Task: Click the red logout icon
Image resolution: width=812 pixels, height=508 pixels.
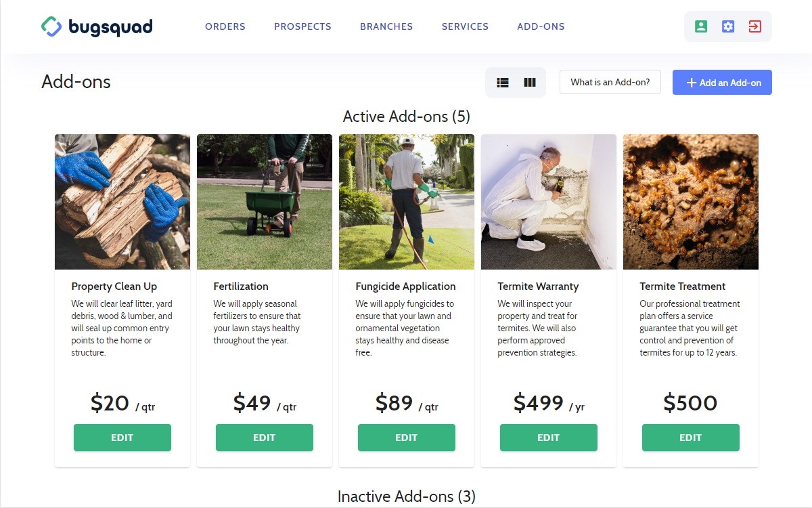Action: coord(755,26)
